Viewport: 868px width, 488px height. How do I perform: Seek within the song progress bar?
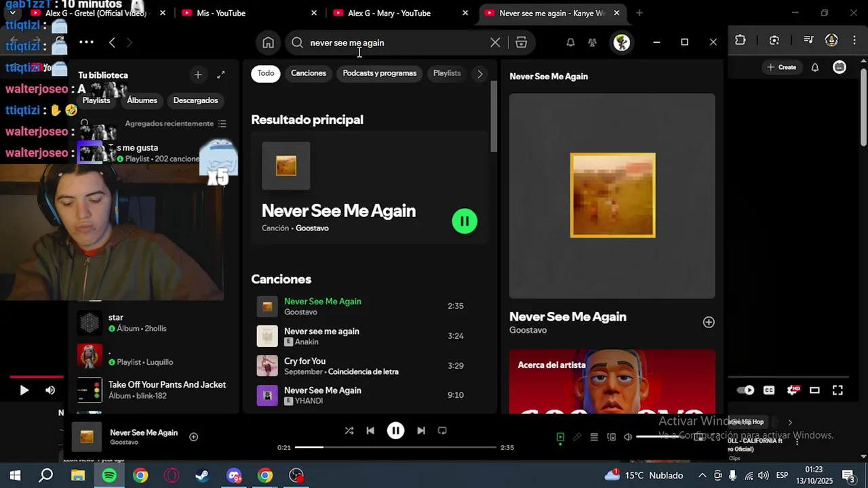point(395,447)
